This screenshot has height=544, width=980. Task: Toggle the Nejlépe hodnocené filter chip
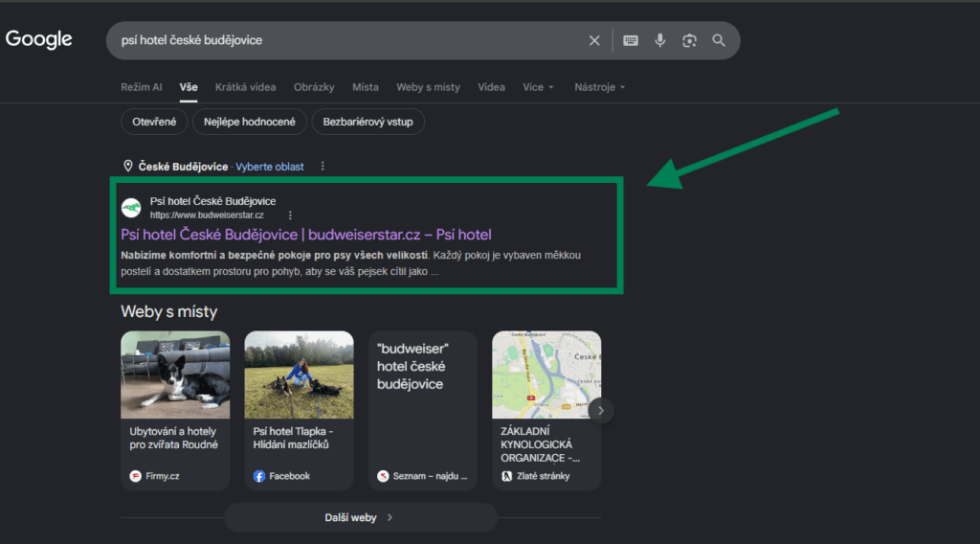tap(250, 122)
